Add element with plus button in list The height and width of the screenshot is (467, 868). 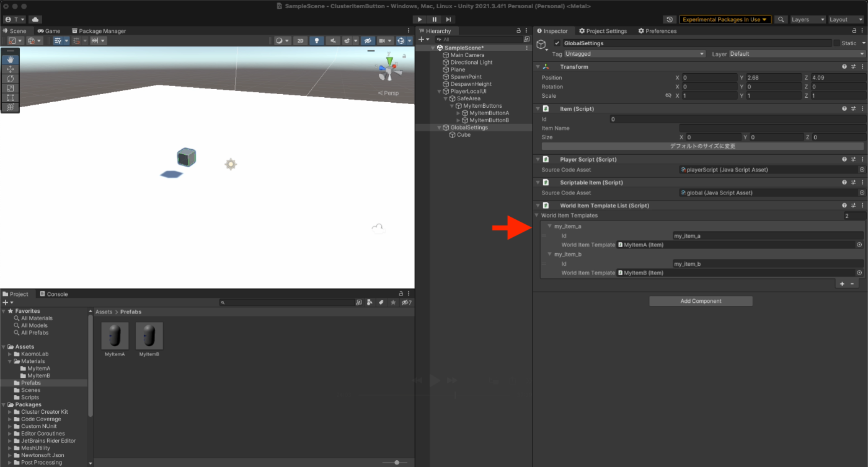tap(841, 284)
